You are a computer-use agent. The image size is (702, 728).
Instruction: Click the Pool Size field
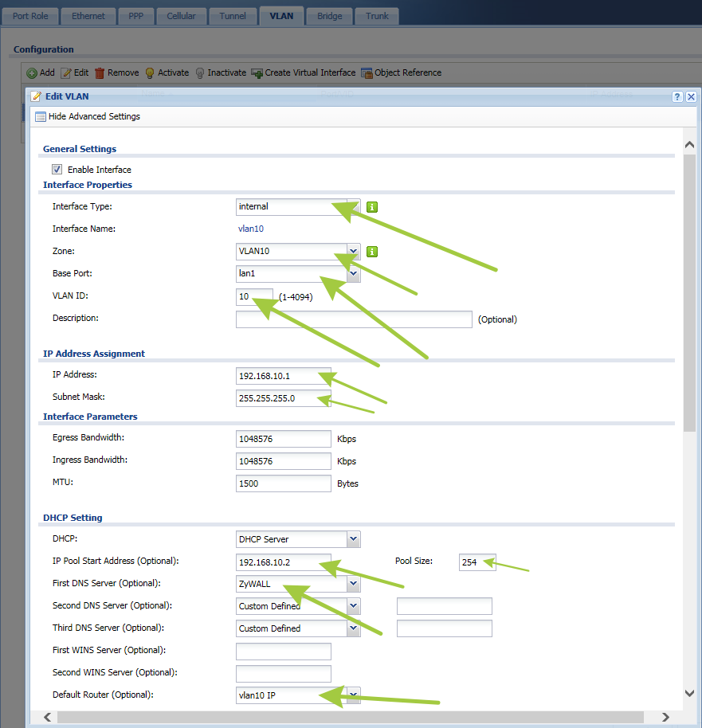pyautogui.click(x=477, y=562)
